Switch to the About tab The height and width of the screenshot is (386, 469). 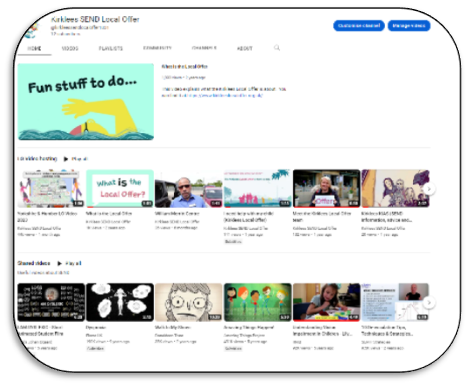coord(245,48)
